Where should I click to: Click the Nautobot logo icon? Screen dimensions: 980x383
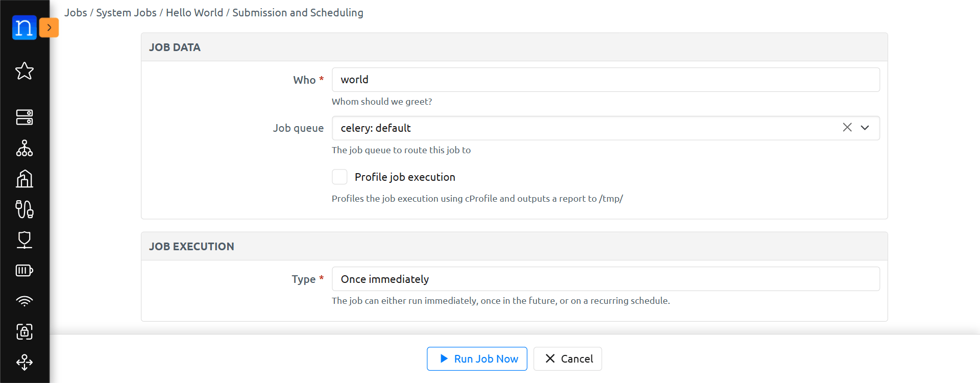coord(24,28)
